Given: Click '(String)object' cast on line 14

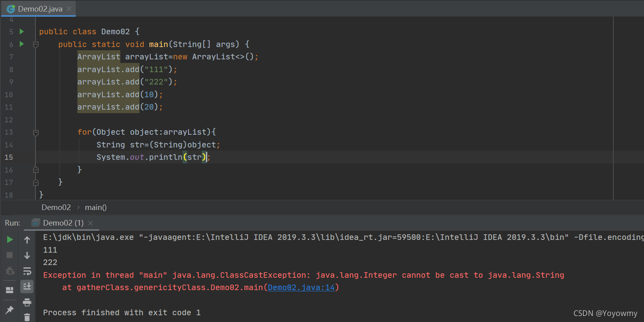Looking at the screenshot, I should coord(183,145).
